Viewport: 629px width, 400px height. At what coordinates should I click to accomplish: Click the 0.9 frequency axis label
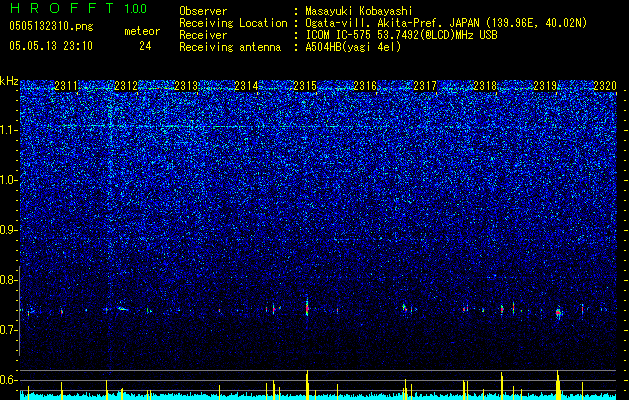click(x=9, y=230)
